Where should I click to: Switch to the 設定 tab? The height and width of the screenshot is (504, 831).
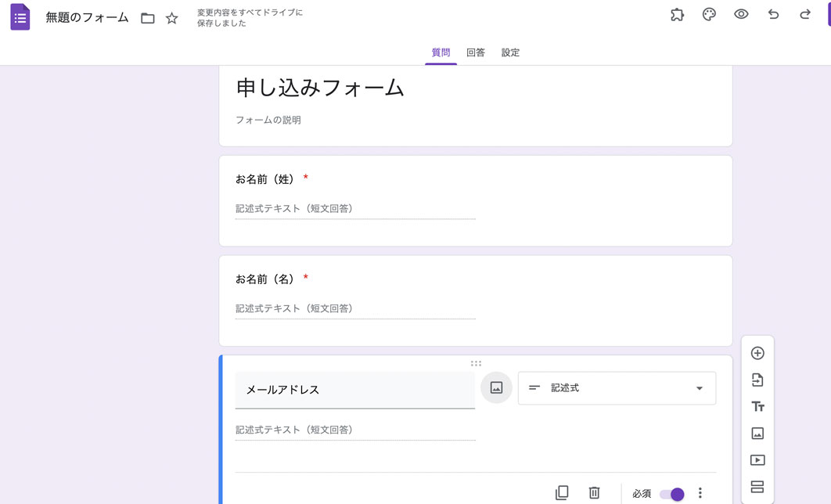tap(510, 52)
